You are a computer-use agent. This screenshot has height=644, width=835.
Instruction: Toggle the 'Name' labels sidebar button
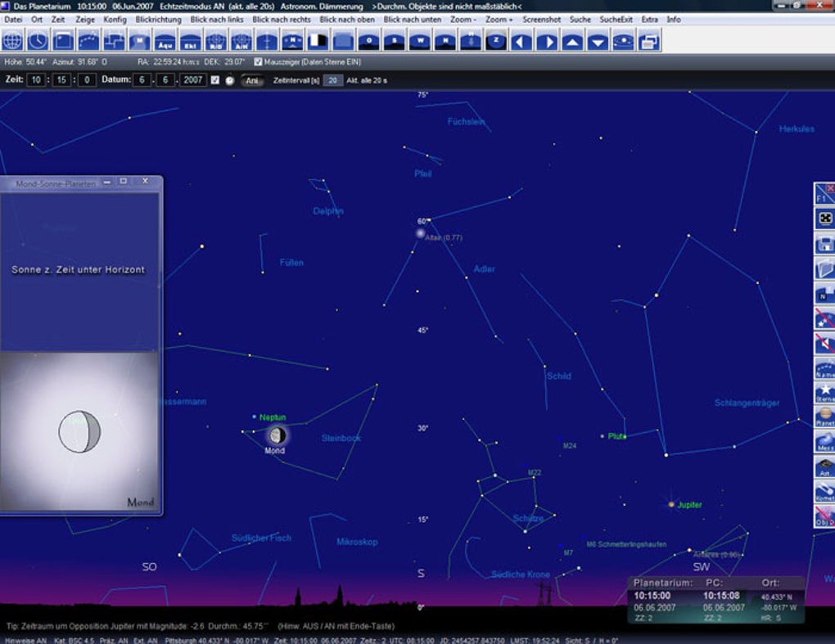pyautogui.click(x=824, y=368)
